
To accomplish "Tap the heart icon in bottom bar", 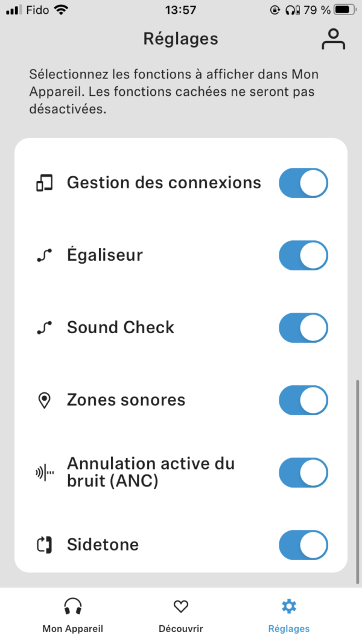I will (180, 606).
